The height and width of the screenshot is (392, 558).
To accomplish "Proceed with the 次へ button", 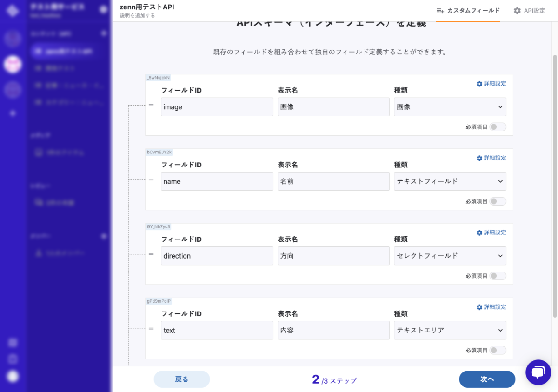I will (487, 379).
